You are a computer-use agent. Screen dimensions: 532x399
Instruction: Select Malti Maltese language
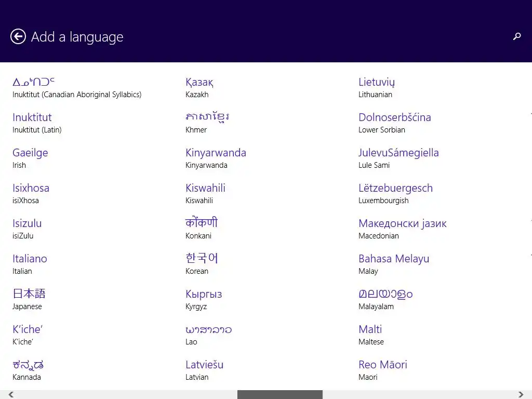[371, 335]
